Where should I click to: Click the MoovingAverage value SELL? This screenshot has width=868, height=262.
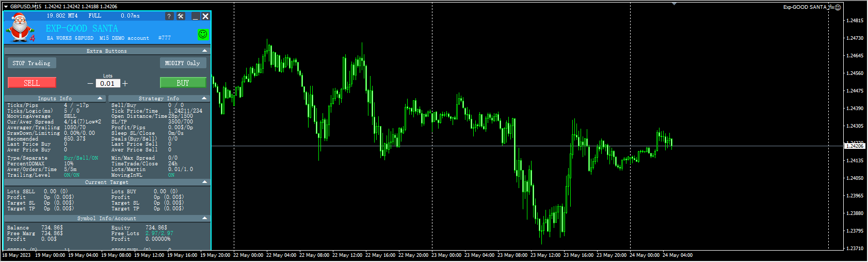[70, 116]
